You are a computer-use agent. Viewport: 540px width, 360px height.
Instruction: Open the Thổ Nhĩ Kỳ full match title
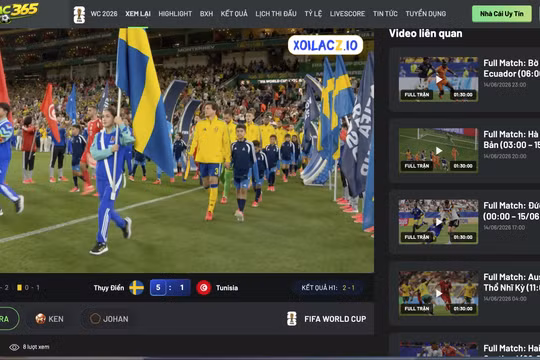pyautogui.click(x=511, y=282)
